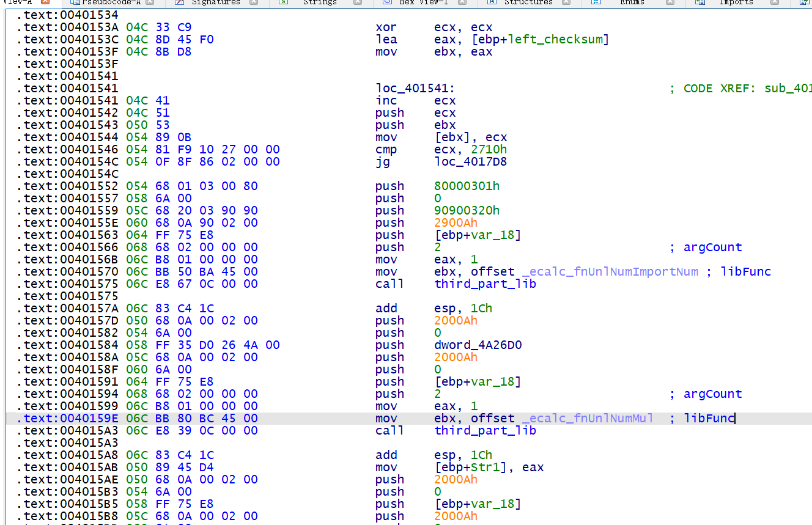812x525 pixels.
Task: Click the Structures tab icon
Action: 492,2
